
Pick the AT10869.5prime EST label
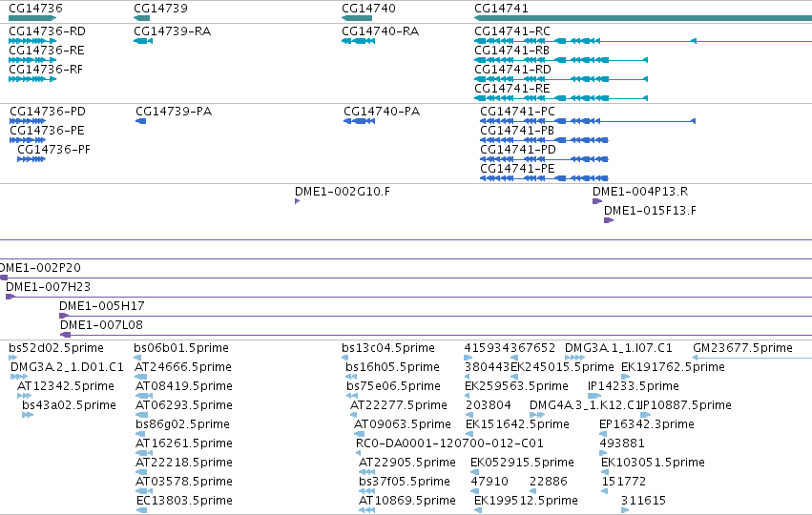[x=407, y=501]
